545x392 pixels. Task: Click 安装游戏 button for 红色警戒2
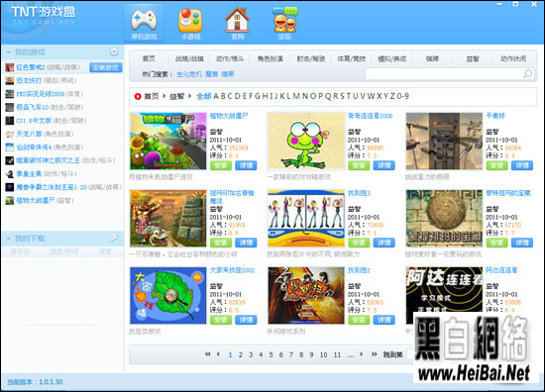[x=106, y=67]
